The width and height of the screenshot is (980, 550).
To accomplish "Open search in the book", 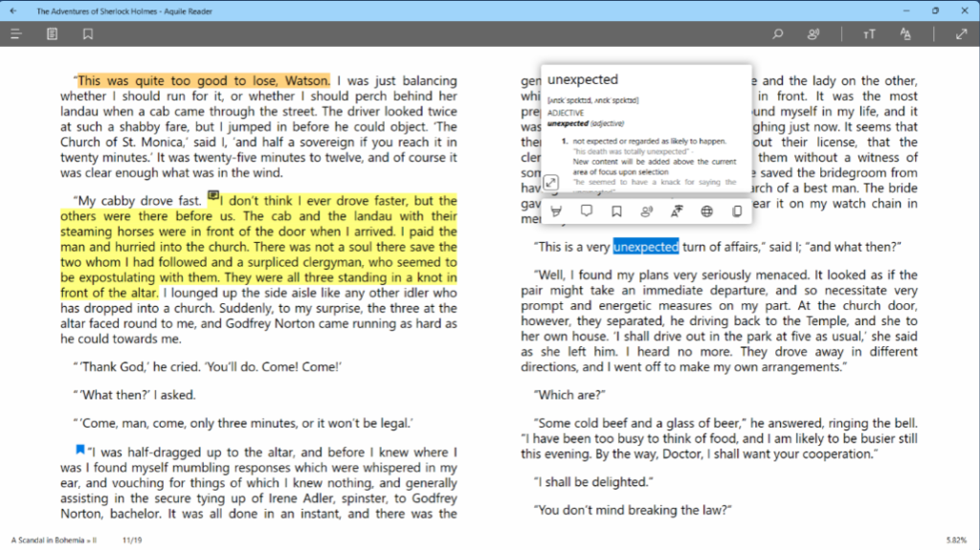I will pos(778,34).
